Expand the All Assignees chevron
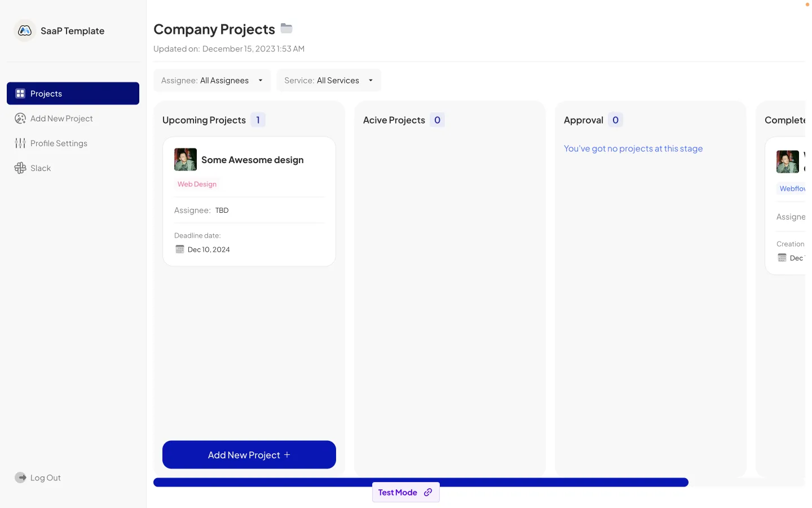This screenshot has height=508, width=812. click(261, 80)
